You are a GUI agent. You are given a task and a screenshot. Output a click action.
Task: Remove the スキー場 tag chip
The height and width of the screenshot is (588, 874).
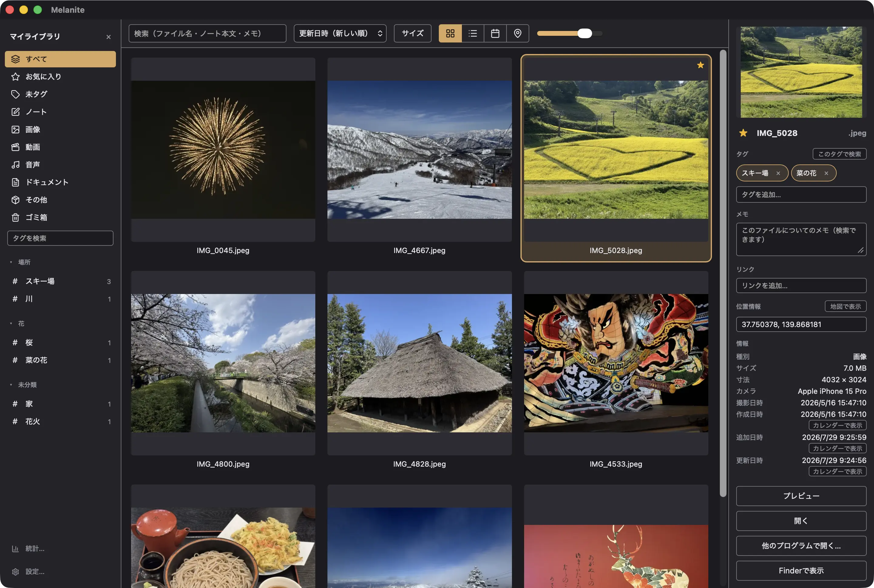[x=778, y=173]
